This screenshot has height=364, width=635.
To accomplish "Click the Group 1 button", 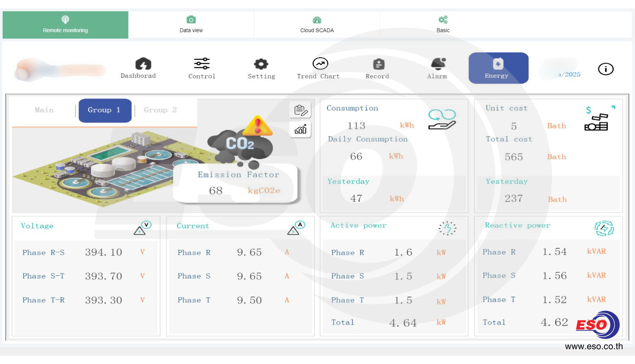I will [105, 110].
